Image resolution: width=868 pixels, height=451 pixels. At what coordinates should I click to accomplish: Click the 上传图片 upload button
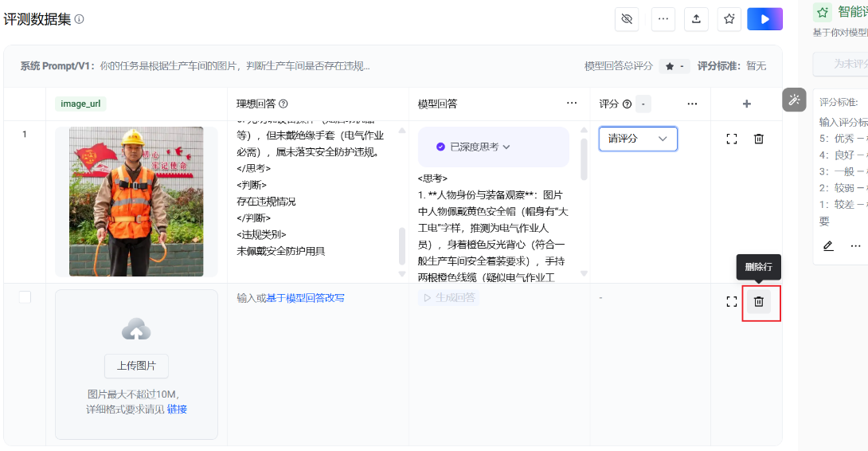click(x=136, y=366)
